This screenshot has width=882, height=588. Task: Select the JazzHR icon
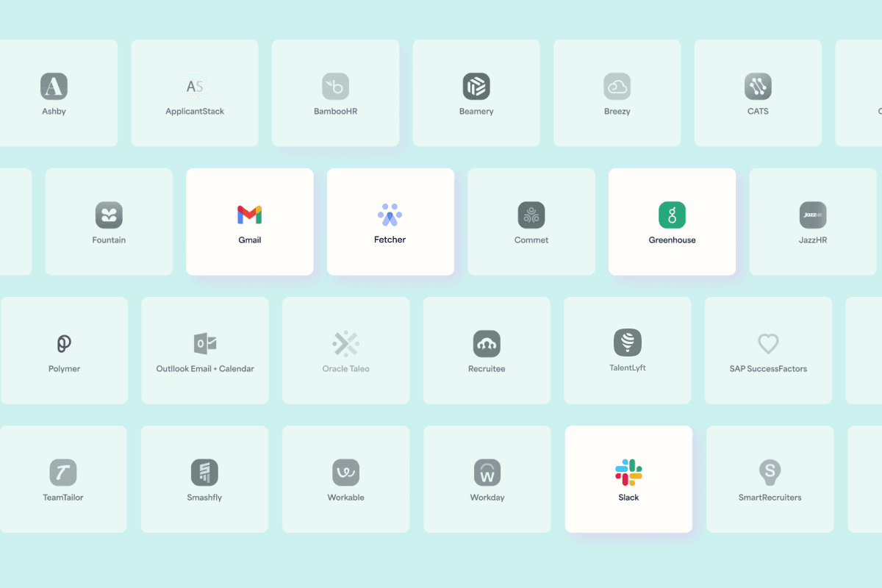812,212
